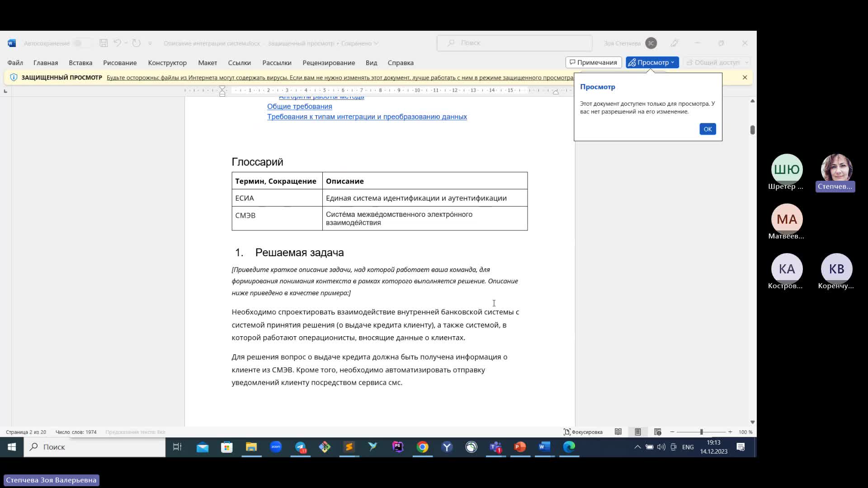Click the ЕСИА table cell

click(x=277, y=198)
